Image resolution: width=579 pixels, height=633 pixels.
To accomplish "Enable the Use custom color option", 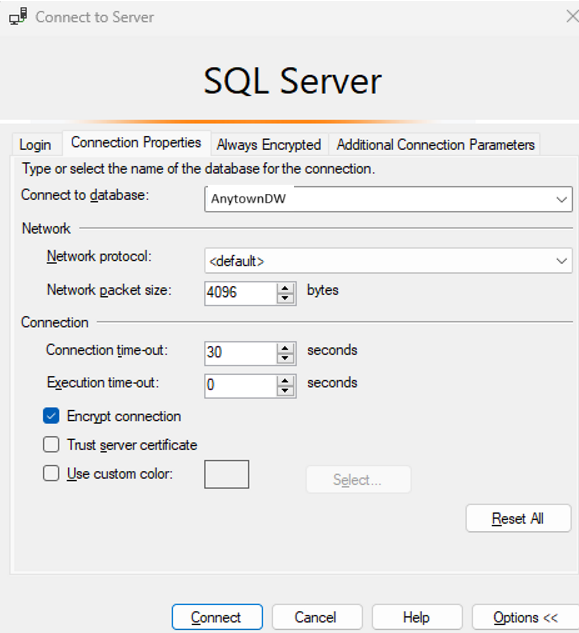I will coord(51,473).
